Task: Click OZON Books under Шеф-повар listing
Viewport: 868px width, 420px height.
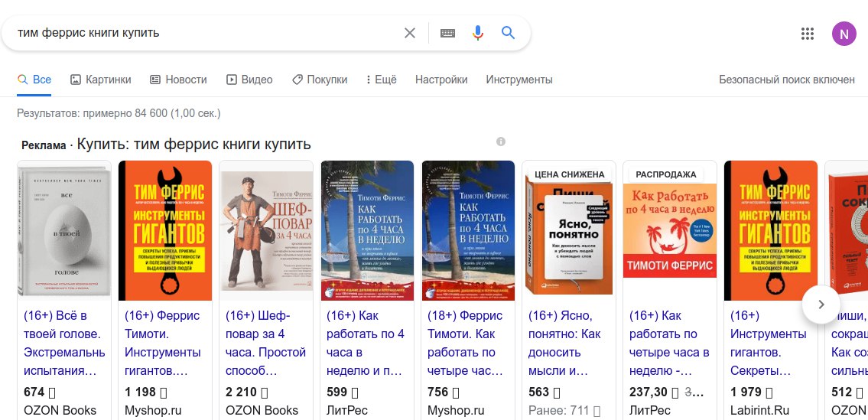Action: click(x=262, y=411)
